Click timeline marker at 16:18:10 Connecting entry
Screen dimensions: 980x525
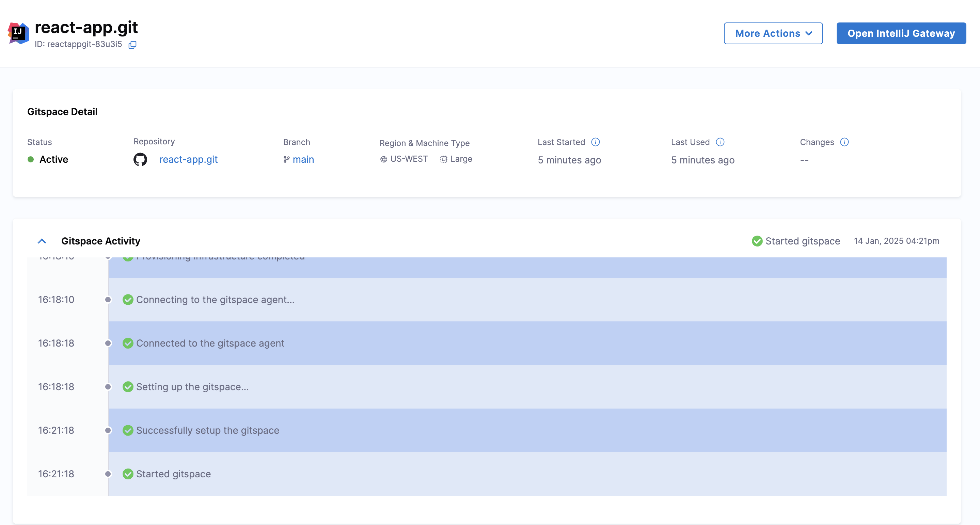[x=108, y=300]
